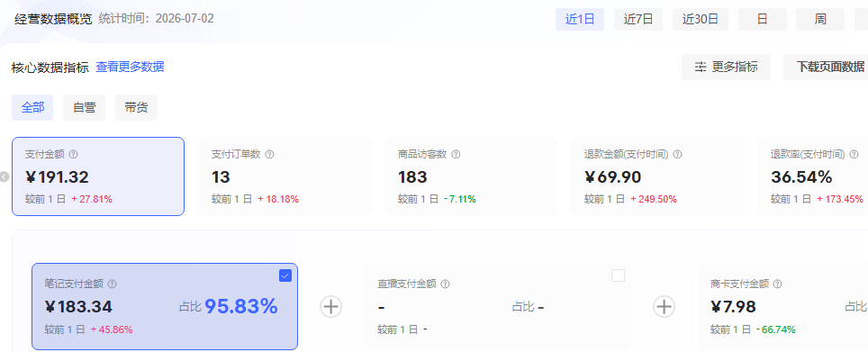
Task: Click the 统计时间：2026-07-02 text
Action: (156, 18)
